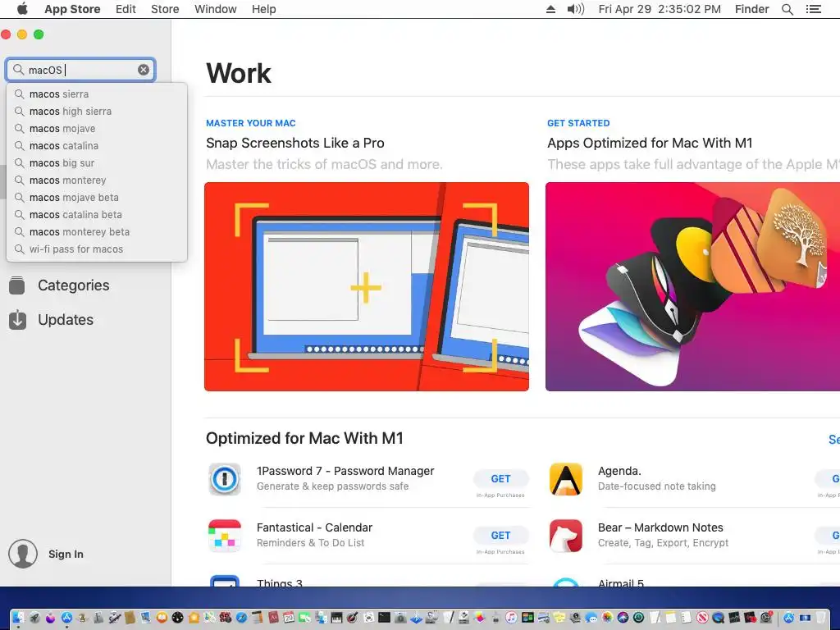Open the Store menu
840x630 pixels.
(x=165, y=9)
